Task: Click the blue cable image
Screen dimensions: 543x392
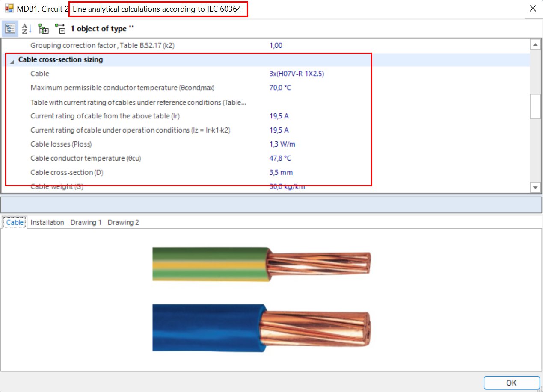Action: (x=261, y=327)
